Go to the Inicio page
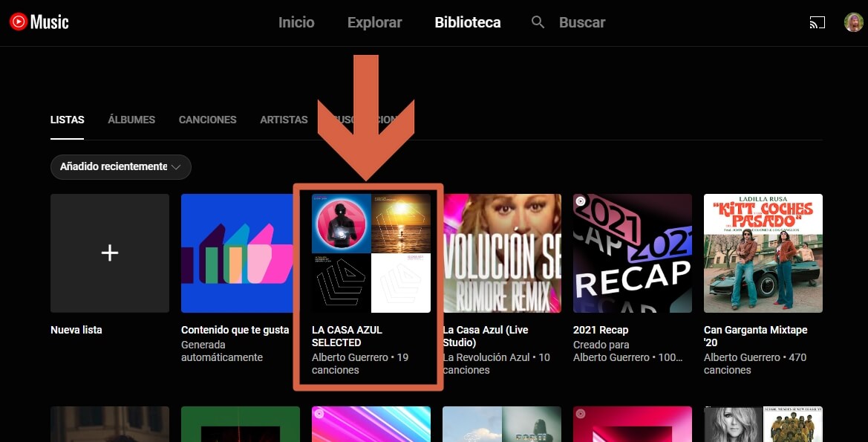Screen dimensions: 868x442 point(296,22)
